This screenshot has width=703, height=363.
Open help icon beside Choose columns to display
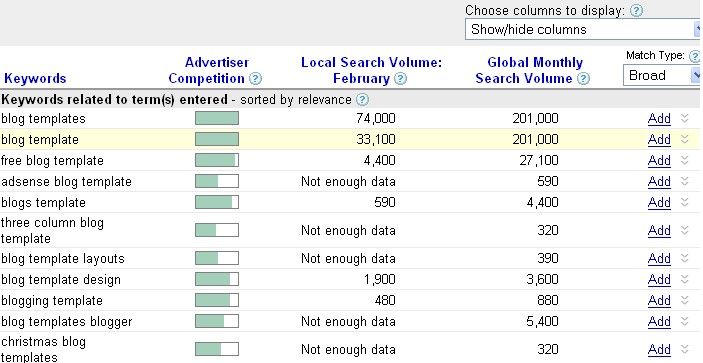coord(636,11)
